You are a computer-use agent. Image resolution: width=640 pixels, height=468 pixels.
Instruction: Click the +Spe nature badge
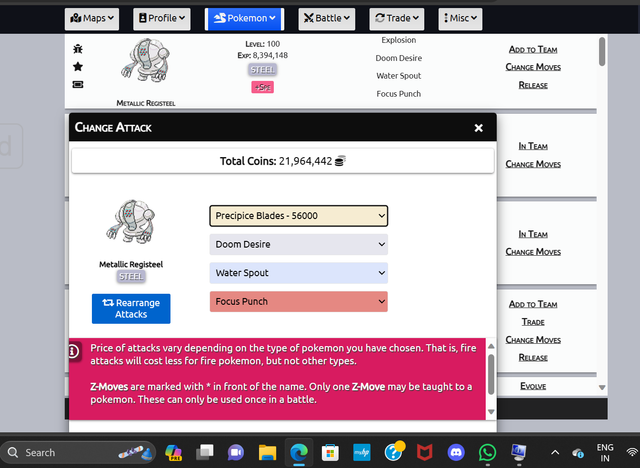click(262, 87)
